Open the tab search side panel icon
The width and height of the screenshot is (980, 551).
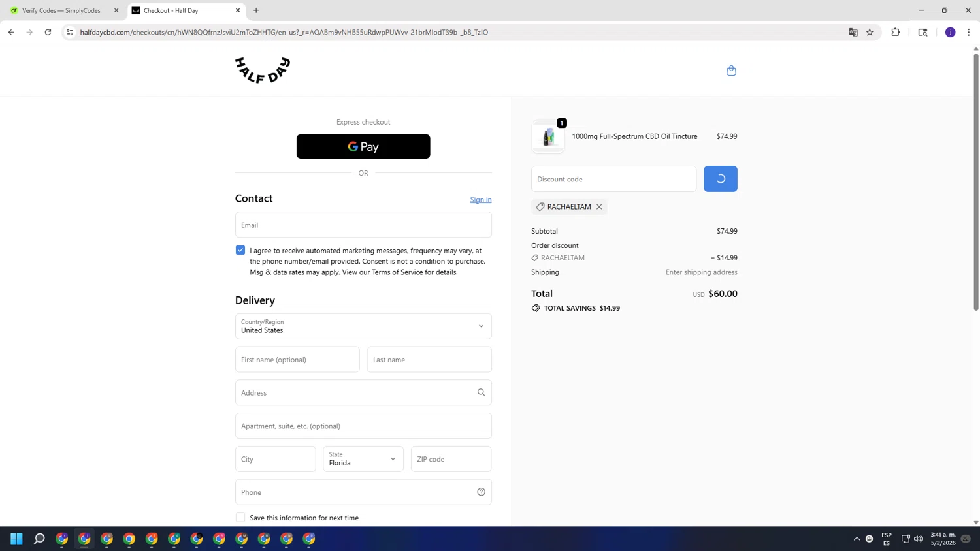(x=923, y=32)
